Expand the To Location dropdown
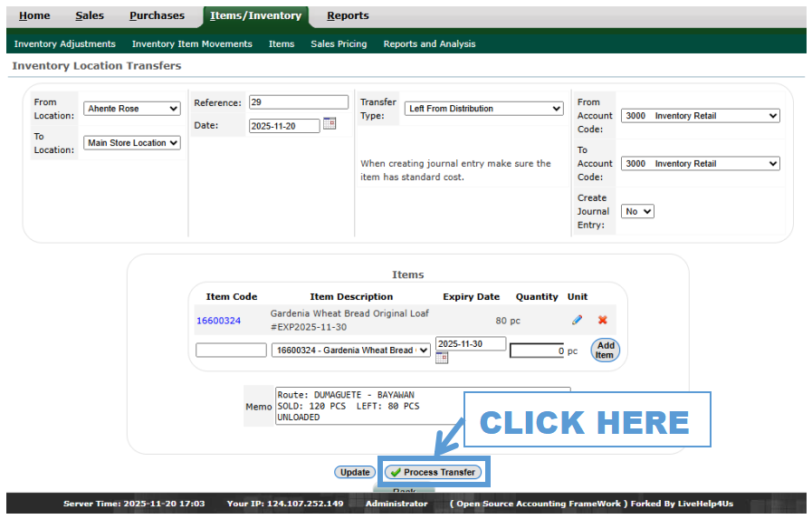This screenshot has width=812, height=519. (132, 143)
